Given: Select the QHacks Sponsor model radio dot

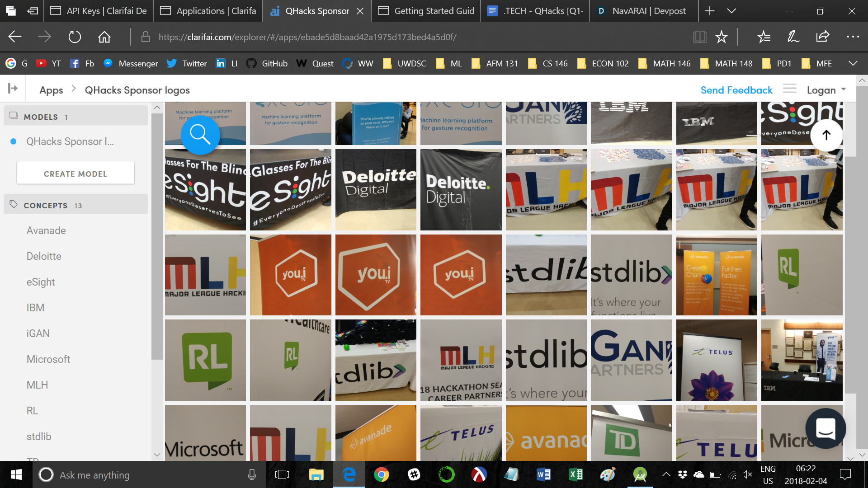Looking at the screenshot, I should click(x=14, y=141).
